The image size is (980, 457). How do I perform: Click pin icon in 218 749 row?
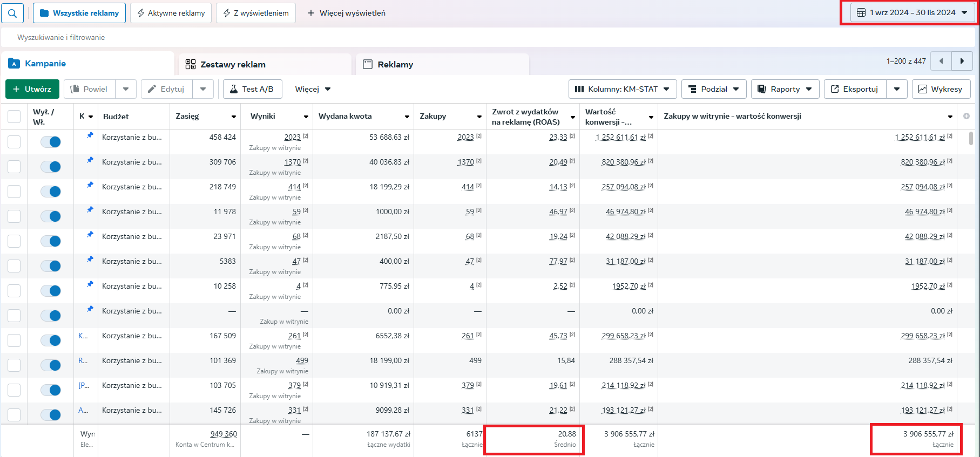(90, 185)
